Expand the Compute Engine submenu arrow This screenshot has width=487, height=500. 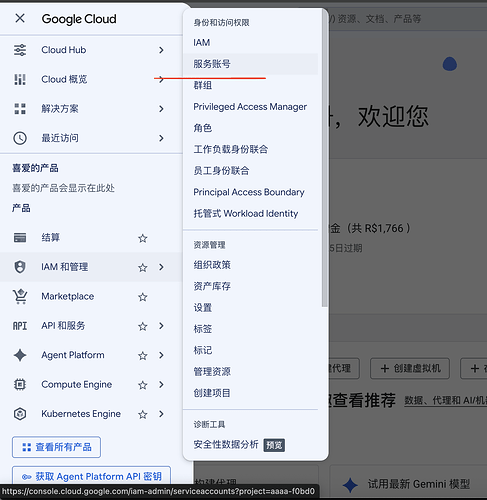[x=161, y=384]
